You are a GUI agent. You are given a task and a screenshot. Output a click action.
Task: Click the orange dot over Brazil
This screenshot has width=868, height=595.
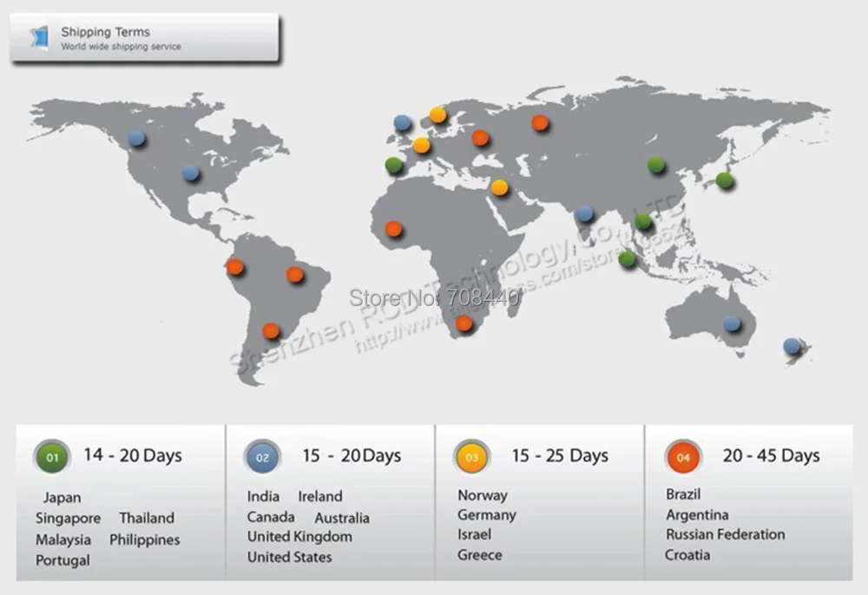(x=294, y=274)
